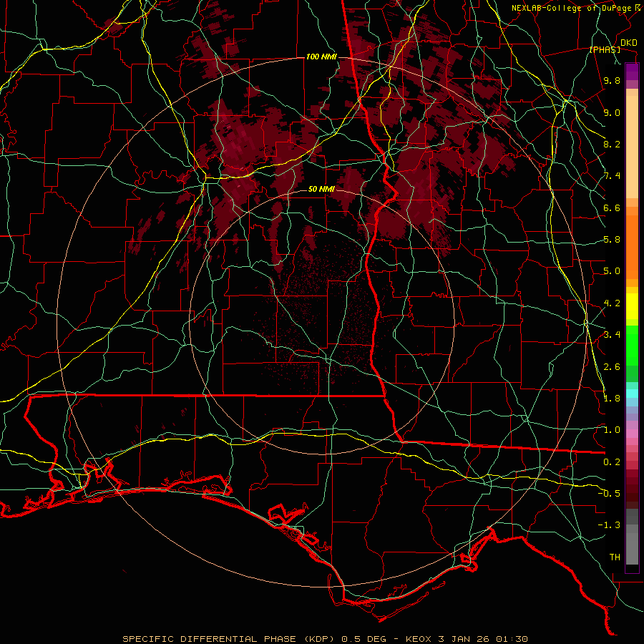
Task: Pick the pink band of the color bar
Action: coord(632,434)
